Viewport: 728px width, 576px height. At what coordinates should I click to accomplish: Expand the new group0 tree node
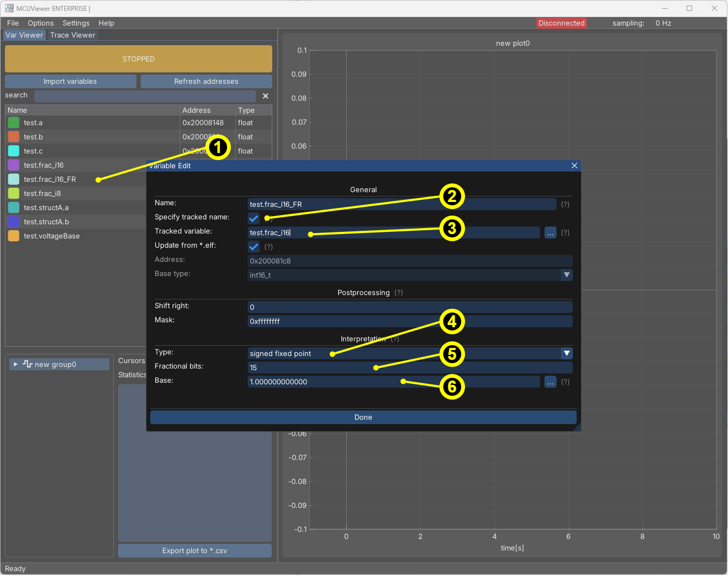coord(16,365)
